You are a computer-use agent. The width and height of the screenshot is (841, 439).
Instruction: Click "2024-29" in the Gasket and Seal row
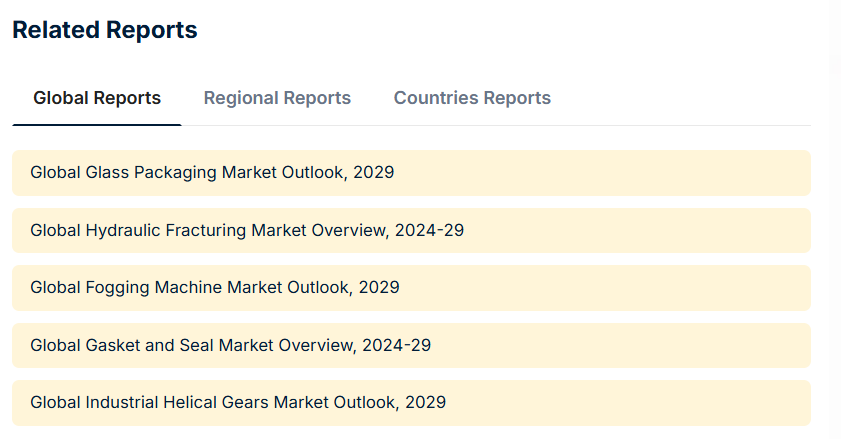[x=396, y=345]
